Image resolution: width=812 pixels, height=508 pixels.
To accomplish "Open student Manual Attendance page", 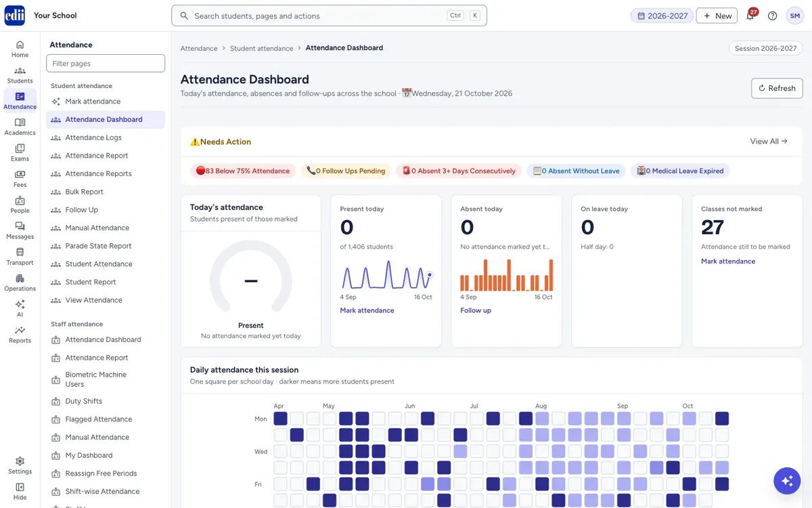I will pyautogui.click(x=106, y=228).
